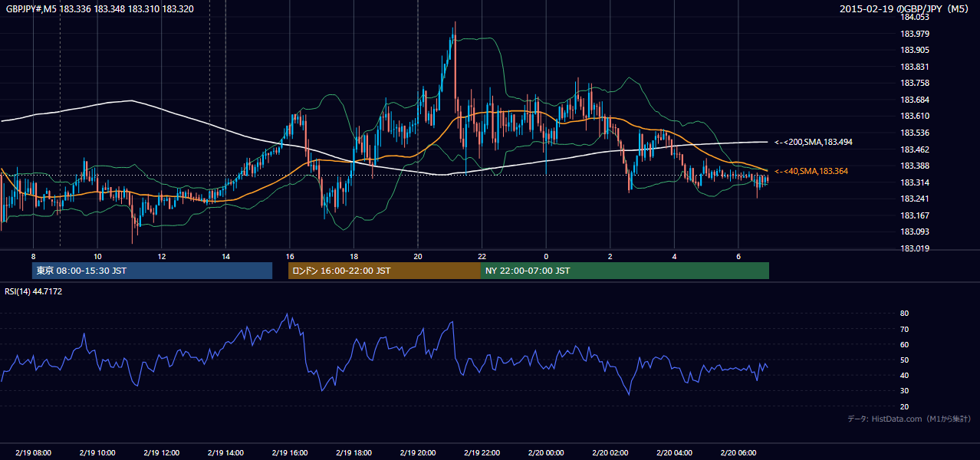The image size is (980, 460).
Task: Select the 東京 08:00-15:30 JST session bar
Action: [x=153, y=271]
